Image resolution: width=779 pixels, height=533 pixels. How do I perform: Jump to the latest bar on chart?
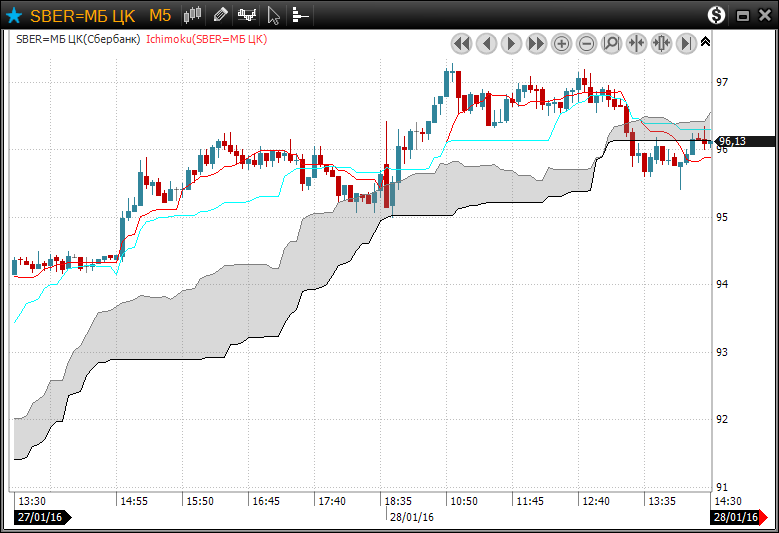(686, 43)
